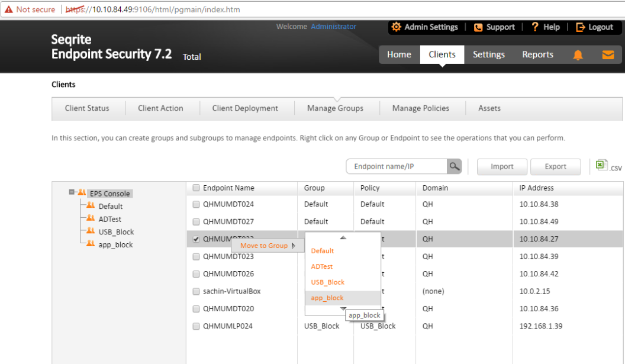The image size is (625, 364).
Task: Open the Reports tab
Action: click(x=538, y=54)
